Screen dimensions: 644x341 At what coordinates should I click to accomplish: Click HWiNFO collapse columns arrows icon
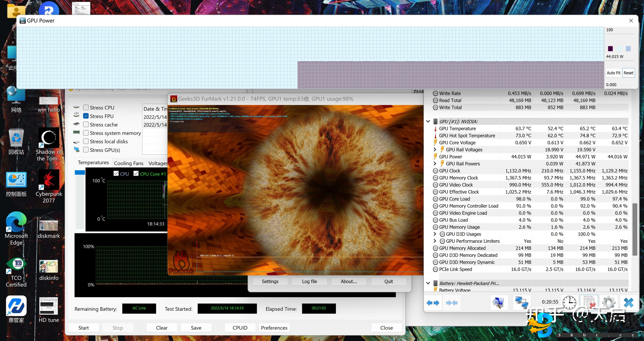451,303
